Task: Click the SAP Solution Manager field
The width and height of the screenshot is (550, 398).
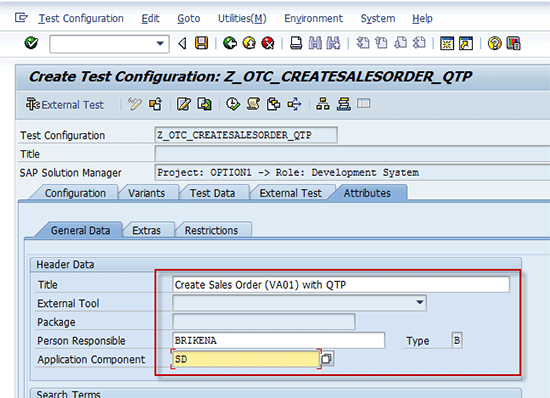Action: [x=352, y=173]
